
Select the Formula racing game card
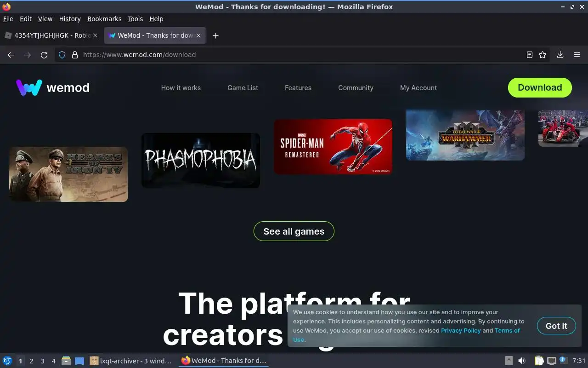click(563, 128)
